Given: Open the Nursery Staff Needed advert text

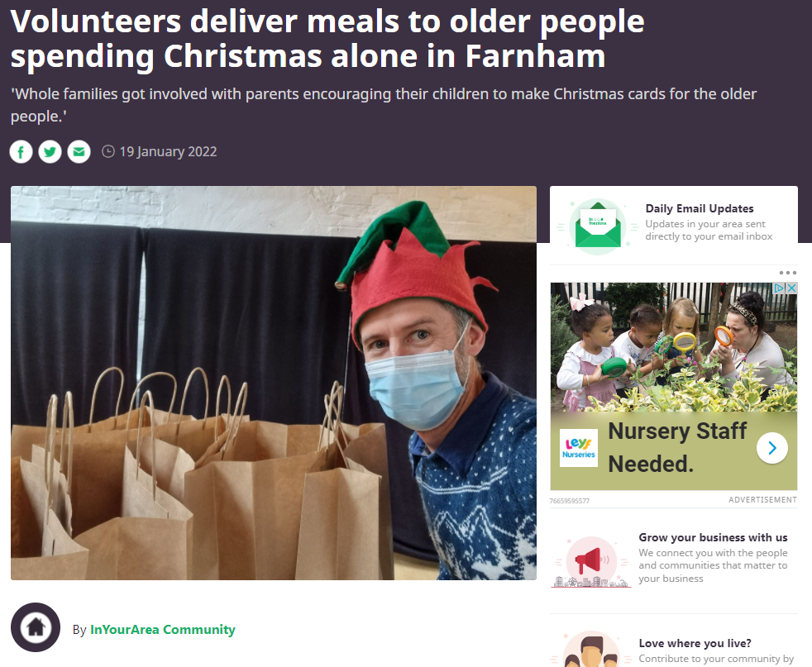Looking at the screenshot, I should (677, 447).
